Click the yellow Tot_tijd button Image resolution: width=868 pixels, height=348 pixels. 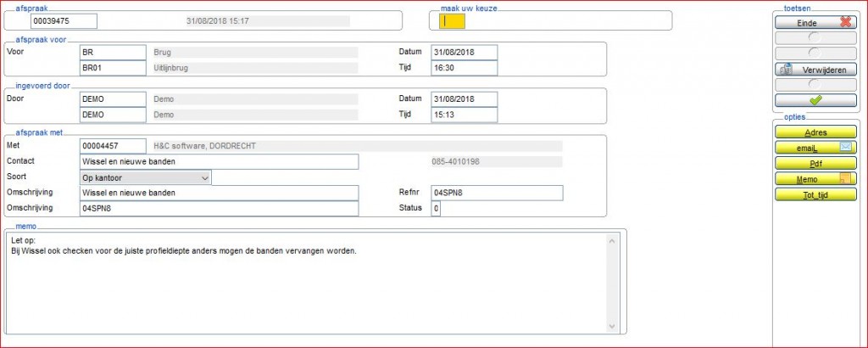coord(815,194)
